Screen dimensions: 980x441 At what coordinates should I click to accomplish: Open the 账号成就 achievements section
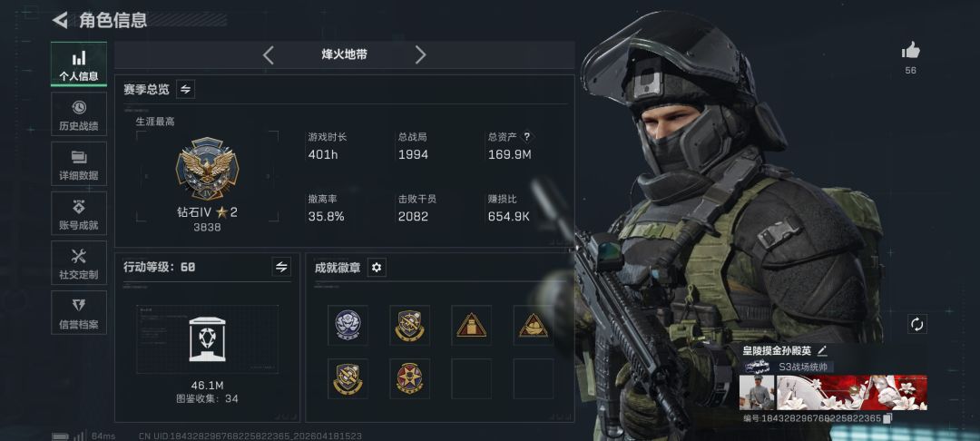(79, 213)
